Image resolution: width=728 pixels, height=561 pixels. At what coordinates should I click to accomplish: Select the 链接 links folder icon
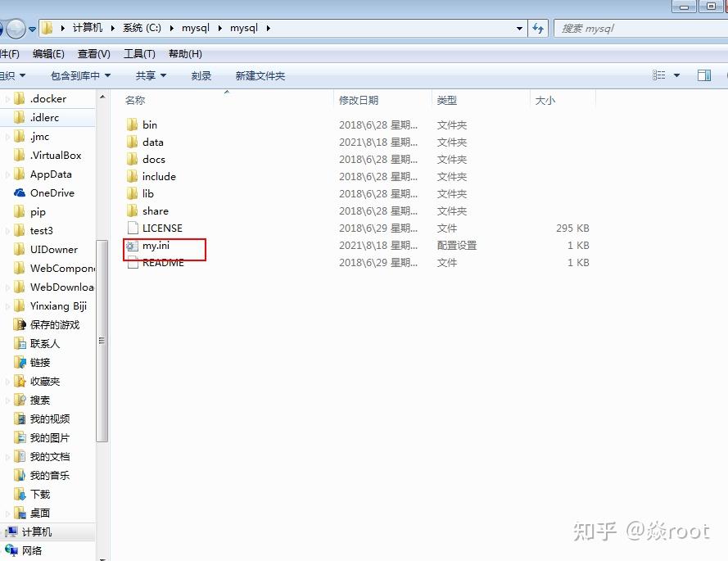click(20, 362)
